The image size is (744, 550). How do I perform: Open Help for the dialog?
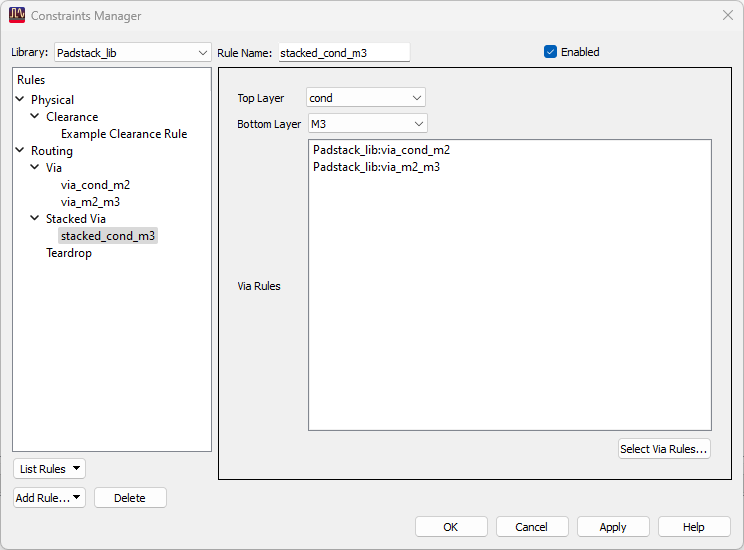[694, 527]
